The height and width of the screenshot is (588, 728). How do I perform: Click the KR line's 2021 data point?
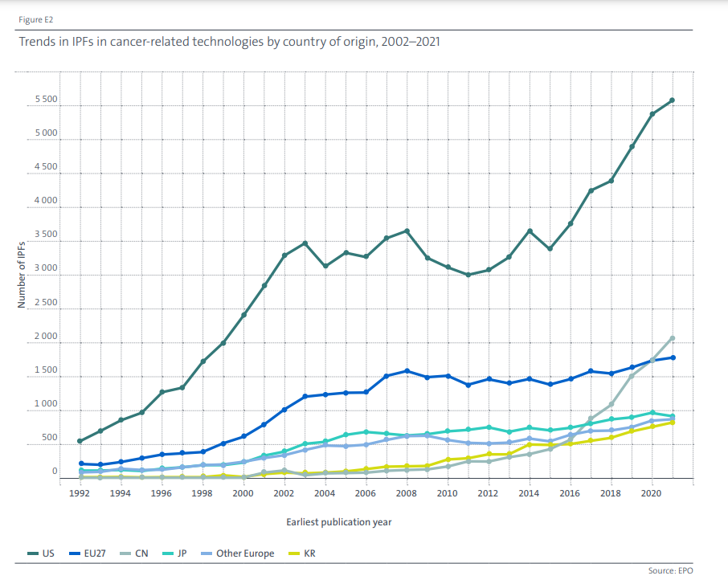tap(673, 423)
